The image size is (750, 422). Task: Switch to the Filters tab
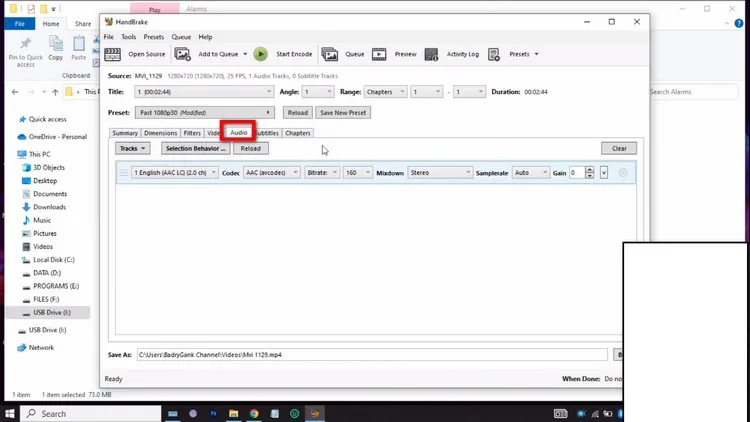[x=192, y=133]
